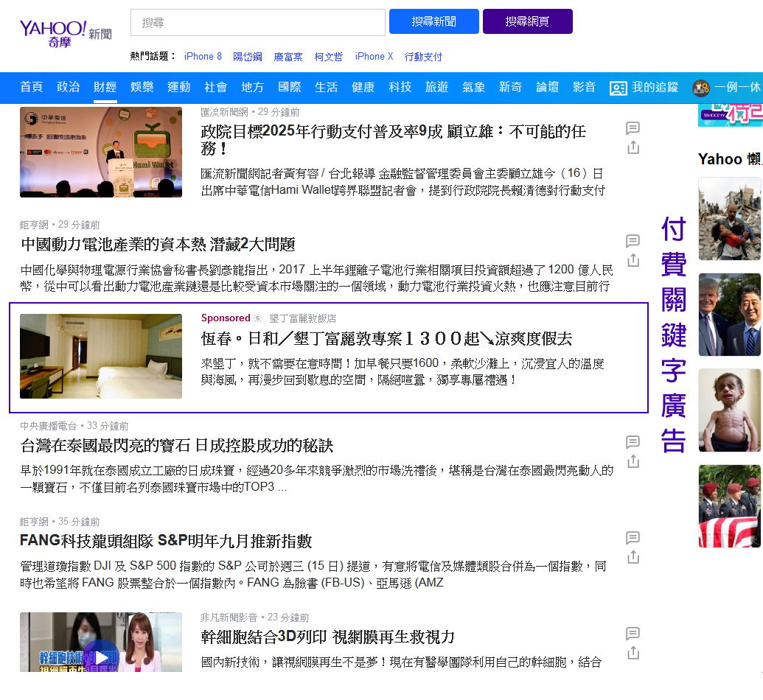Image resolution: width=763 pixels, height=700 pixels.
Task: Open the iPhone 8 trending topic link
Action: click(203, 57)
